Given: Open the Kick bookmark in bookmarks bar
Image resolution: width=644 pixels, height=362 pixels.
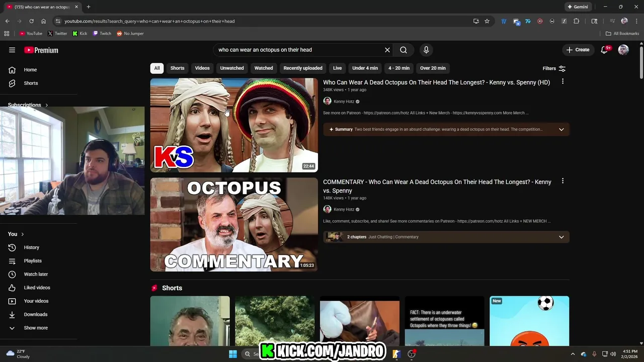Looking at the screenshot, I should [x=80, y=34].
